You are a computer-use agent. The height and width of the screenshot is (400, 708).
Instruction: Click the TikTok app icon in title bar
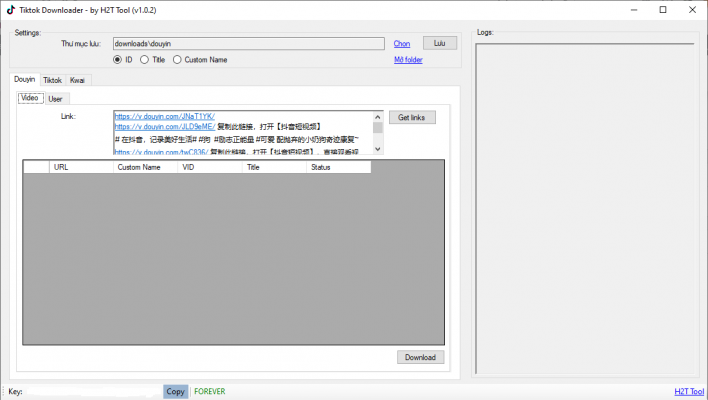coord(10,10)
